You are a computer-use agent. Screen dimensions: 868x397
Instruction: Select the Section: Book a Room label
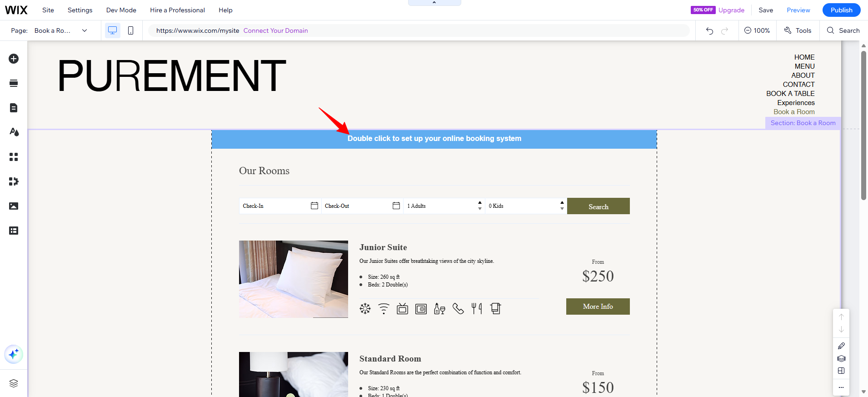[803, 123]
